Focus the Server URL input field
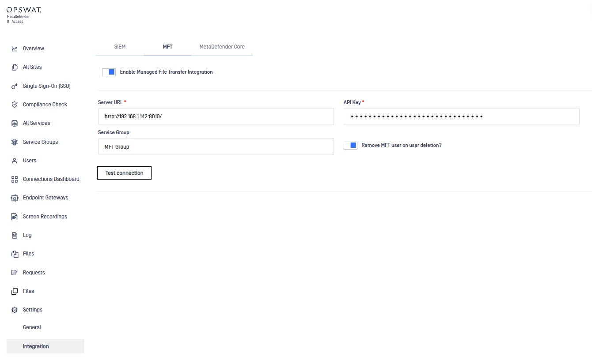592x364 pixels. coord(216,116)
